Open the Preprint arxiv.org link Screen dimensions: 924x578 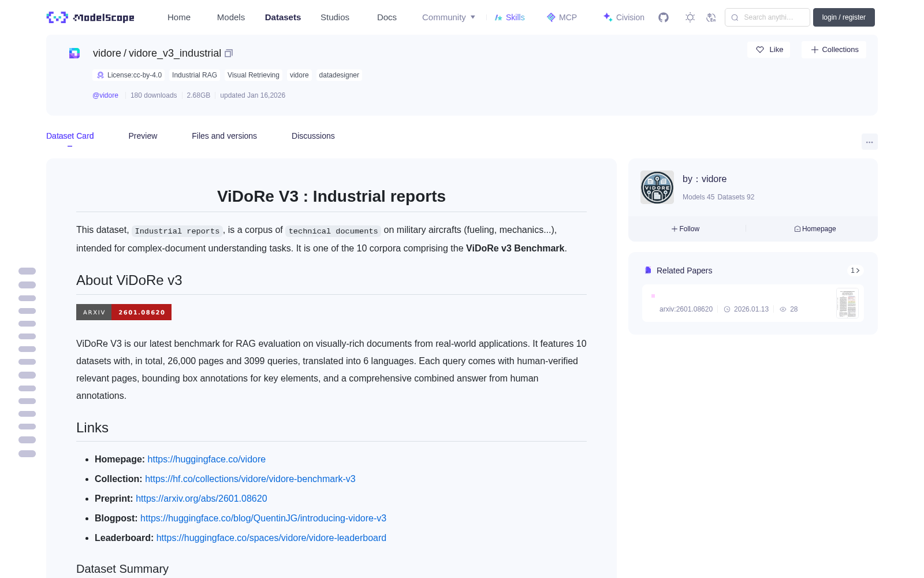coord(202,498)
